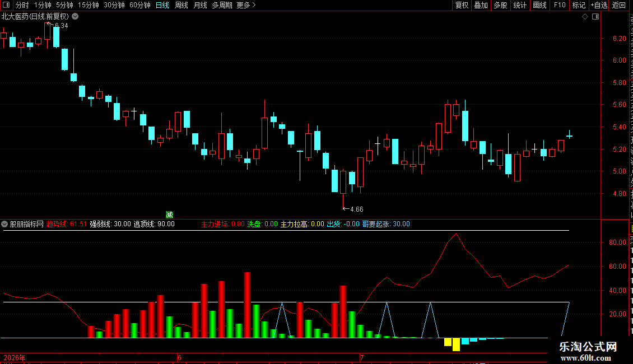The width and height of the screenshot is (633, 364).
Task: Click the 主力拉高 0.00 label
Action: 302,224
